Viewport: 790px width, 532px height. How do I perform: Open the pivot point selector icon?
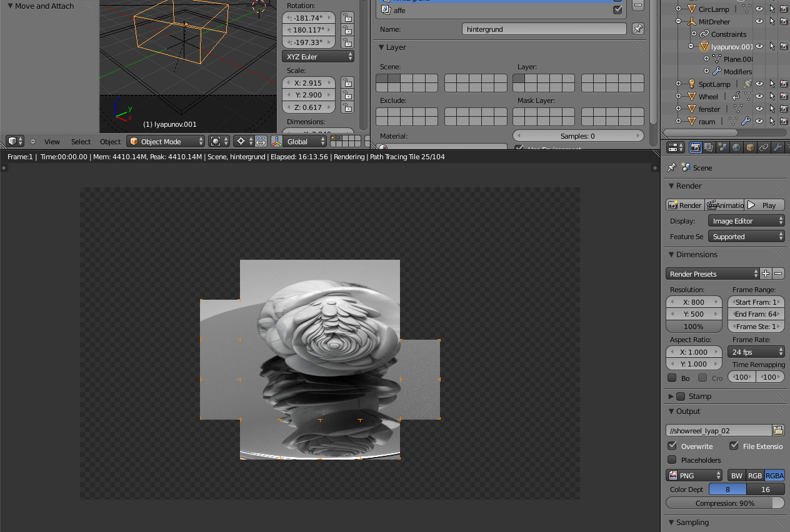[x=244, y=141]
